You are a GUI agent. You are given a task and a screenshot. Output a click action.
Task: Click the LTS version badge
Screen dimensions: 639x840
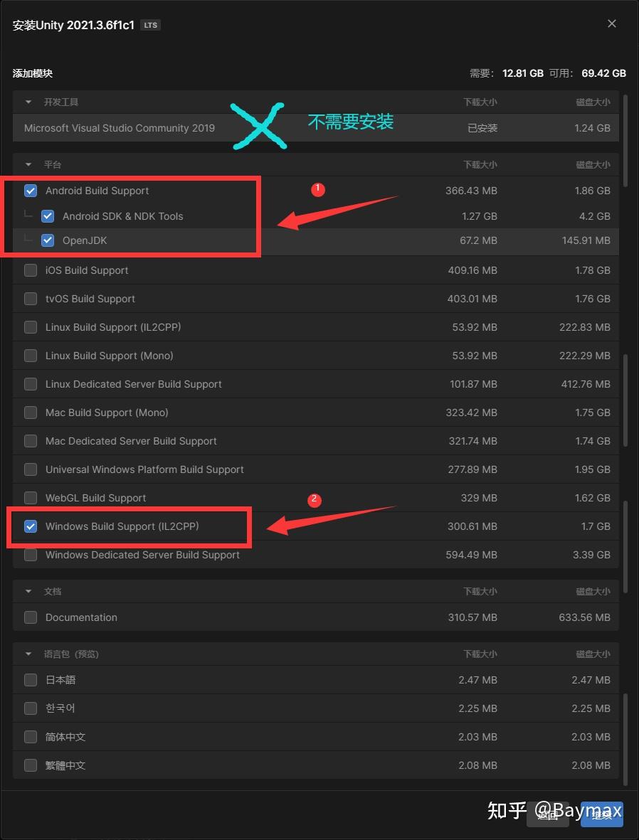click(x=150, y=25)
